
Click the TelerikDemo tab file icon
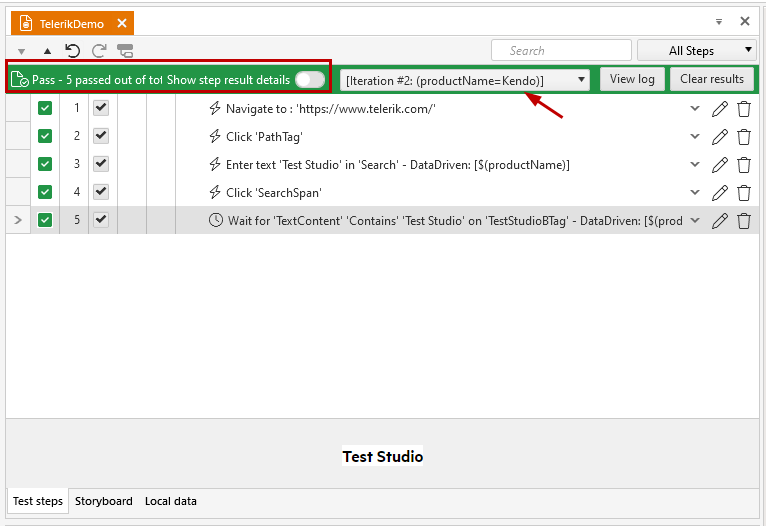(25, 23)
